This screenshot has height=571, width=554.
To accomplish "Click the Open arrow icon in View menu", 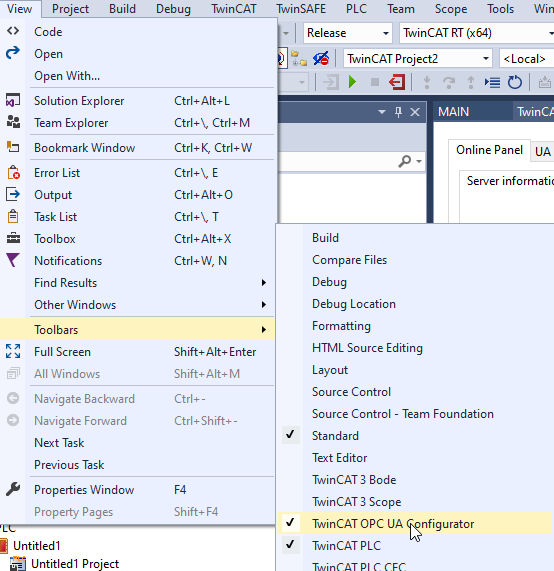I will [13, 54].
